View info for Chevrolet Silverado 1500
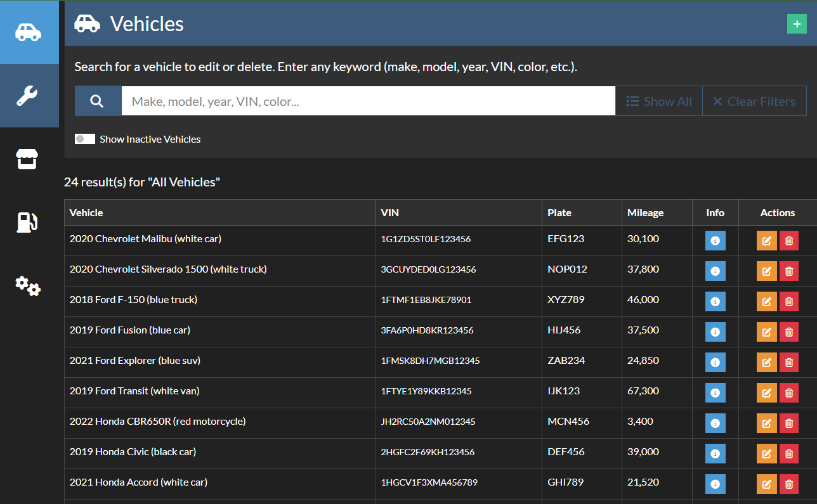The image size is (817, 504). click(x=716, y=271)
